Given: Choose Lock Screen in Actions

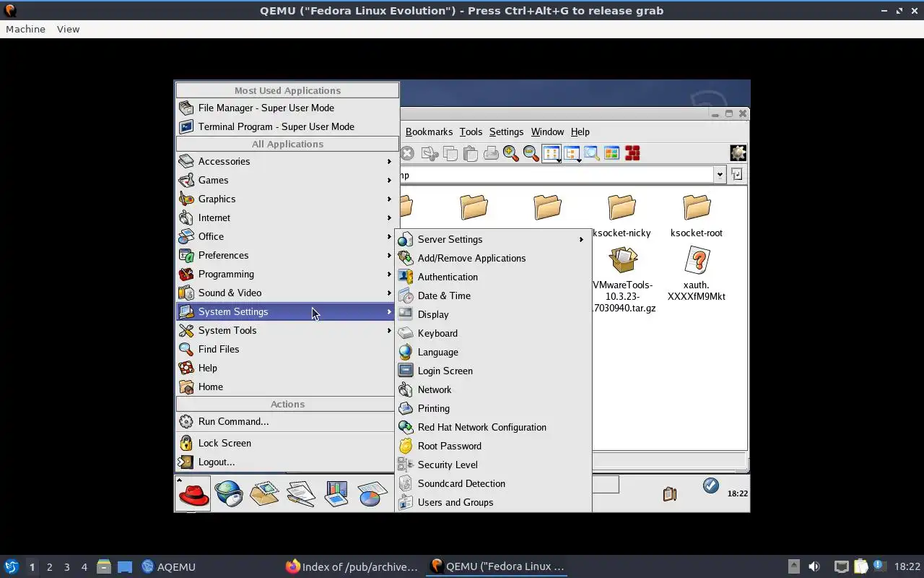Looking at the screenshot, I should pyautogui.click(x=286, y=443).
